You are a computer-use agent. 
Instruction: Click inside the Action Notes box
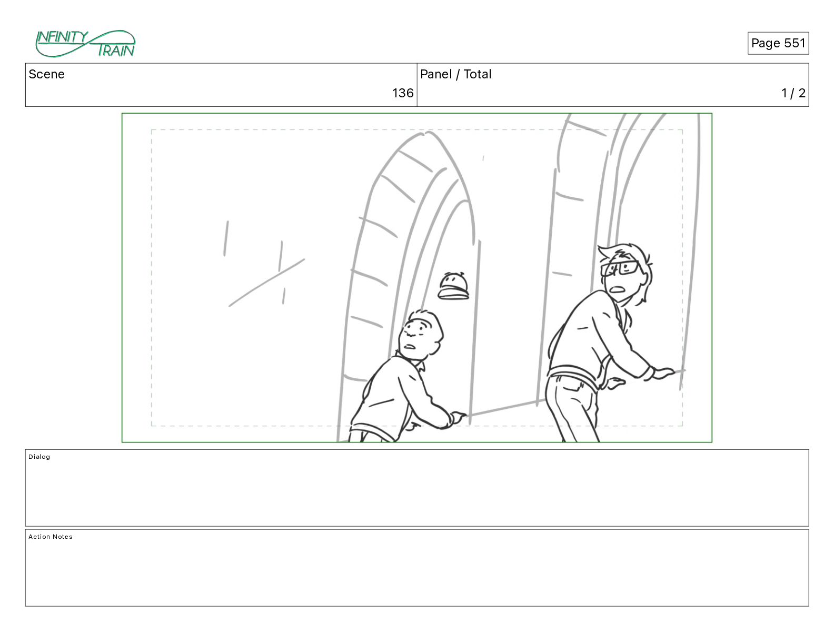(417, 568)
